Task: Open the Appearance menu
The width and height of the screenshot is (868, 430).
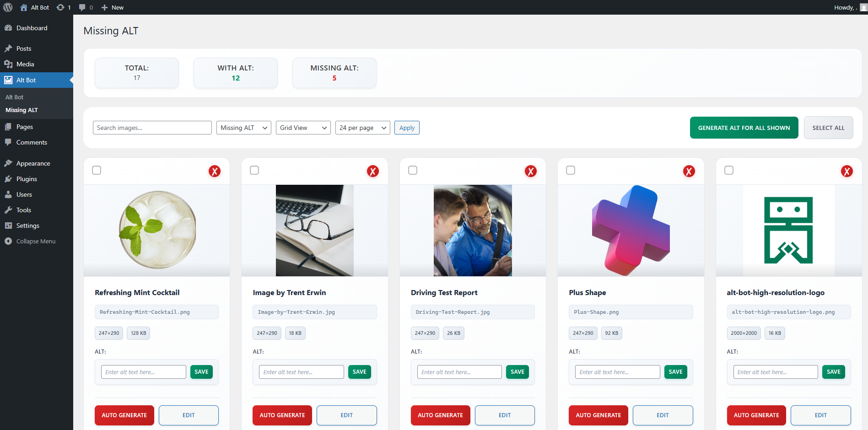Action: coord(32,163)
